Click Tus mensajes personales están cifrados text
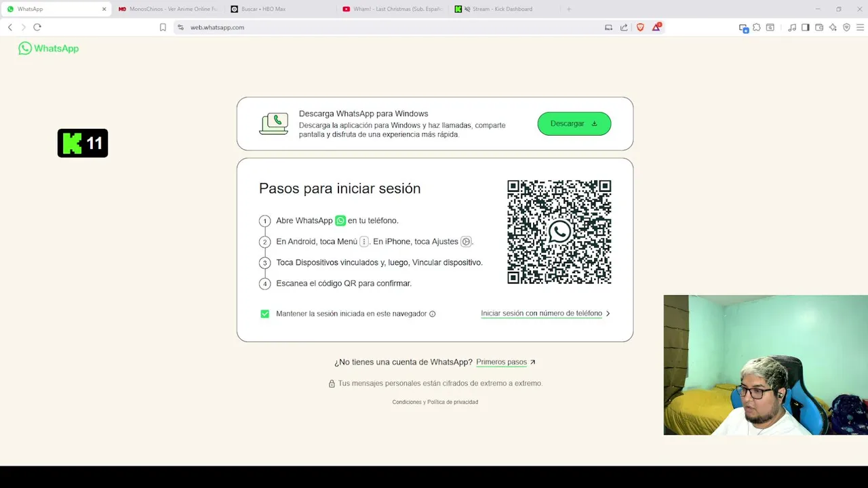Viewport: 868px width, 488px height. [440, 384]
